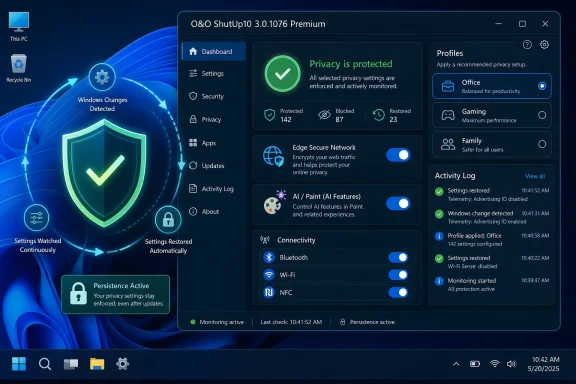Click the green privacy protected checkmark badge
The height and width of the screenshot is (384, 576).
(x=282, y=74)
